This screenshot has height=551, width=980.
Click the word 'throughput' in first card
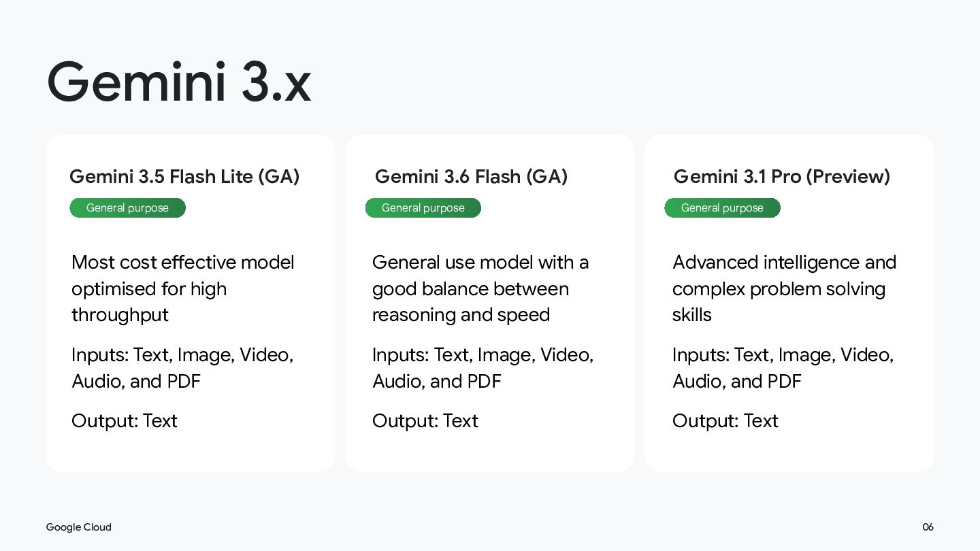(x=120, y=316)
